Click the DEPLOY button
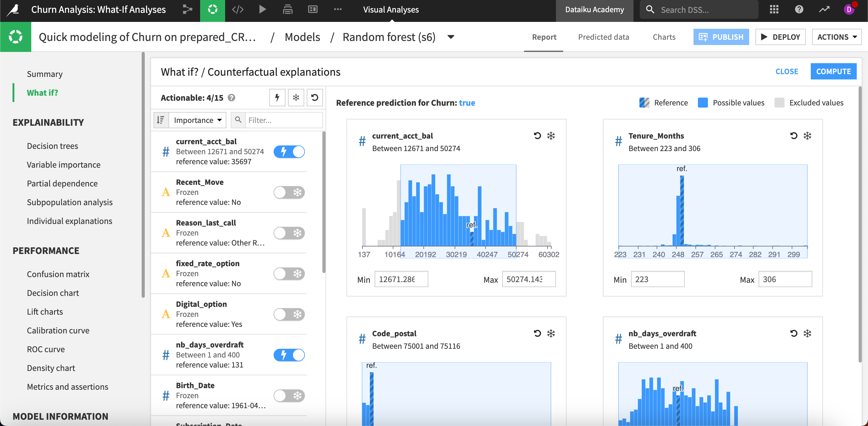Image resolution: width=868 pixels, height=426 pixels. [780, 37]
